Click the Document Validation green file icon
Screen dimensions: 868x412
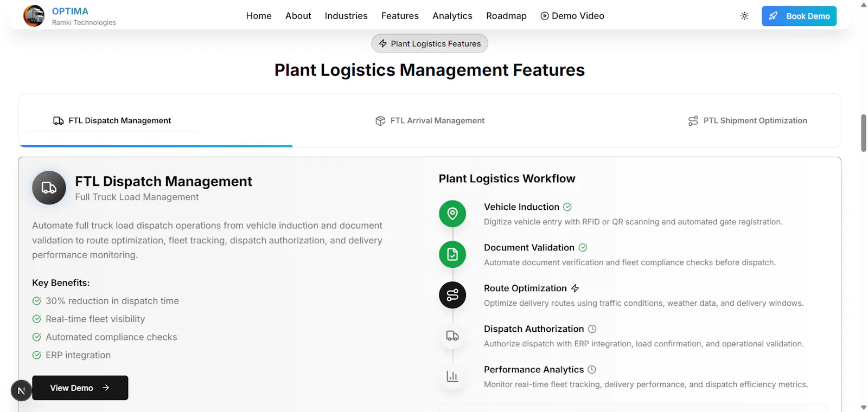(452, 254)
